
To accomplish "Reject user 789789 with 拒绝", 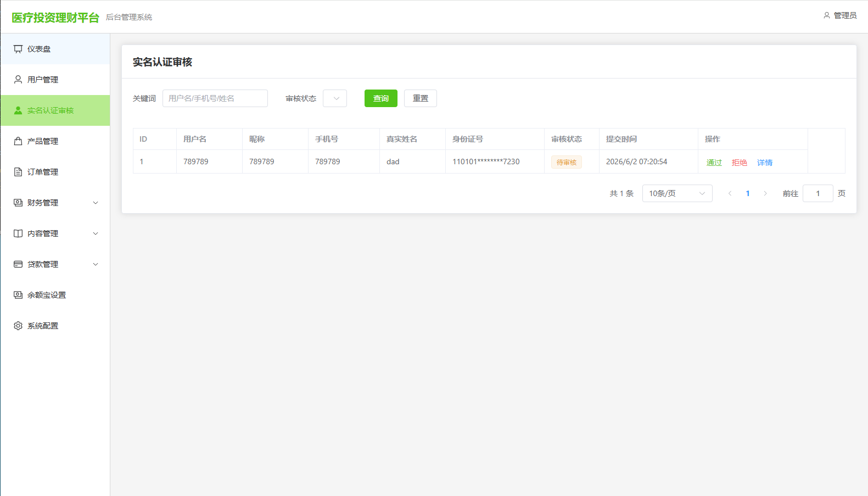I will [740, 163].
